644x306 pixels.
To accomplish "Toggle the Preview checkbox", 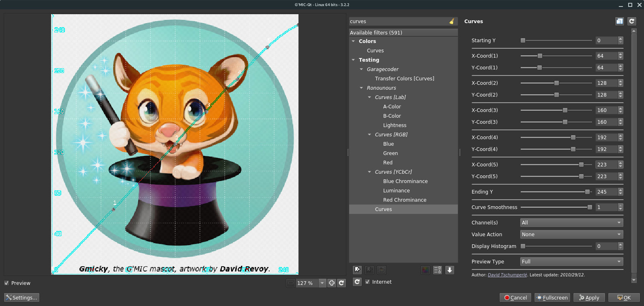I will point(6,283).
